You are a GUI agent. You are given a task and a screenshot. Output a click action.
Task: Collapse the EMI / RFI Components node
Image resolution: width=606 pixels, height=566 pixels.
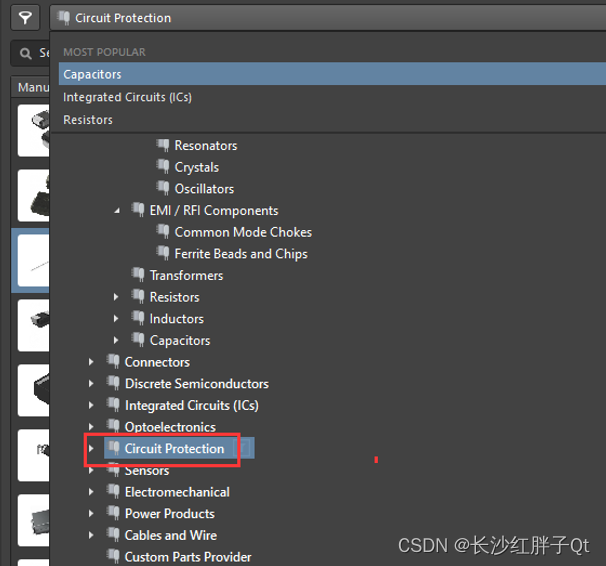pyautogui.click(x=116, y=211)
